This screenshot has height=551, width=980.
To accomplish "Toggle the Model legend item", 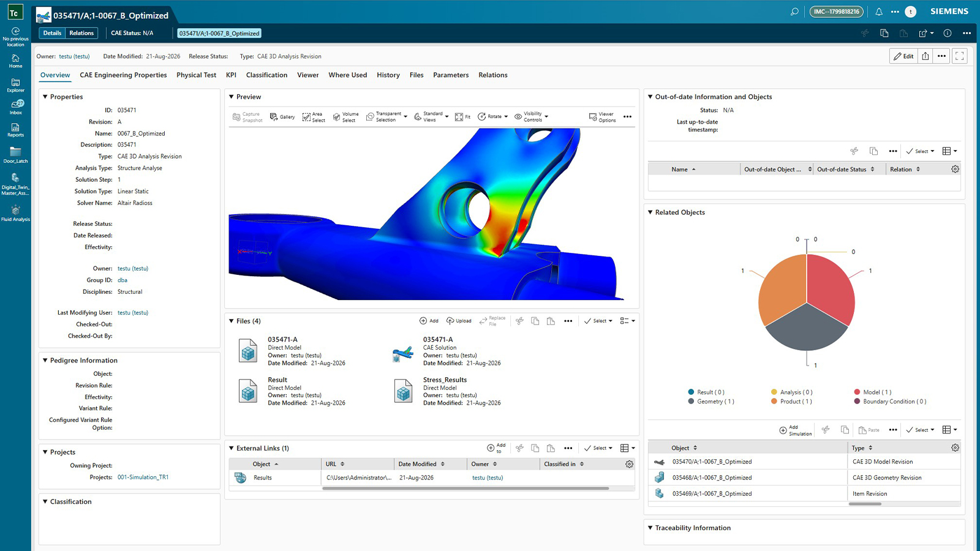I will [x=873, y=392].
